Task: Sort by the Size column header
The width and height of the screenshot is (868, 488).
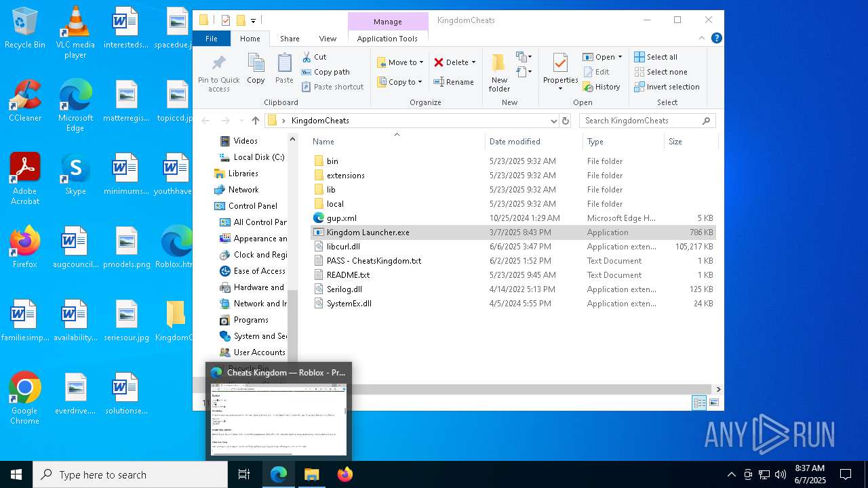Action: (690, 142)
